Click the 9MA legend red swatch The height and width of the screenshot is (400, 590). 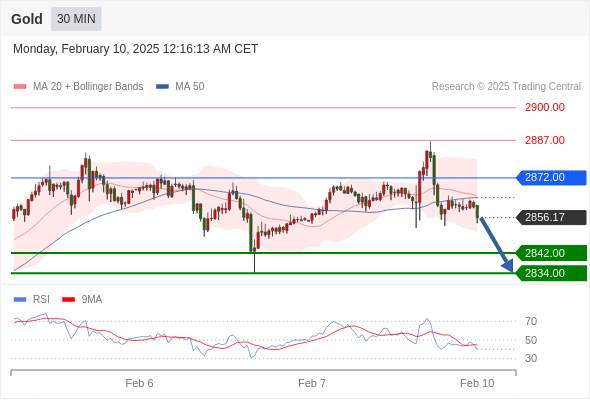coord(68,300)
